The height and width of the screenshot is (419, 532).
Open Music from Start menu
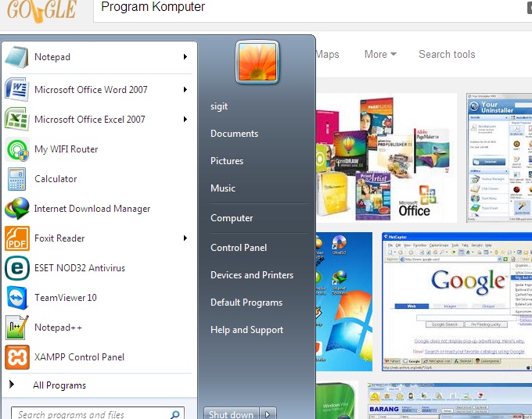(223, 188)
